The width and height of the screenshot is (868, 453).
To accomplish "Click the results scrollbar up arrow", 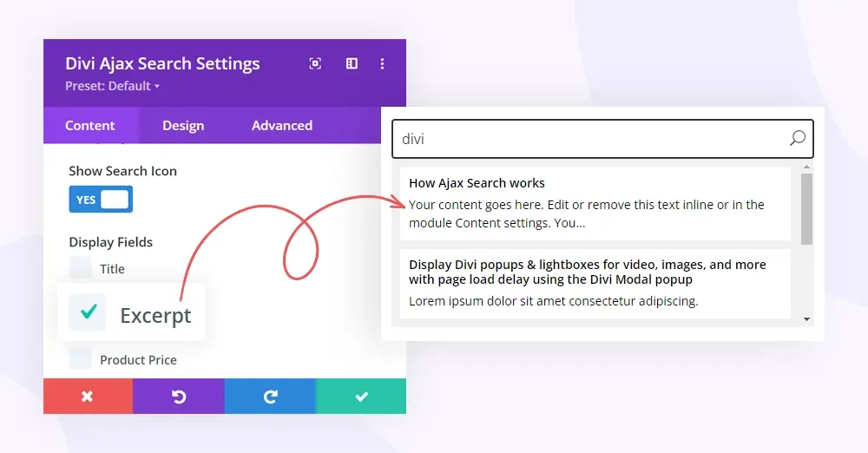I will tap(806, 167).
